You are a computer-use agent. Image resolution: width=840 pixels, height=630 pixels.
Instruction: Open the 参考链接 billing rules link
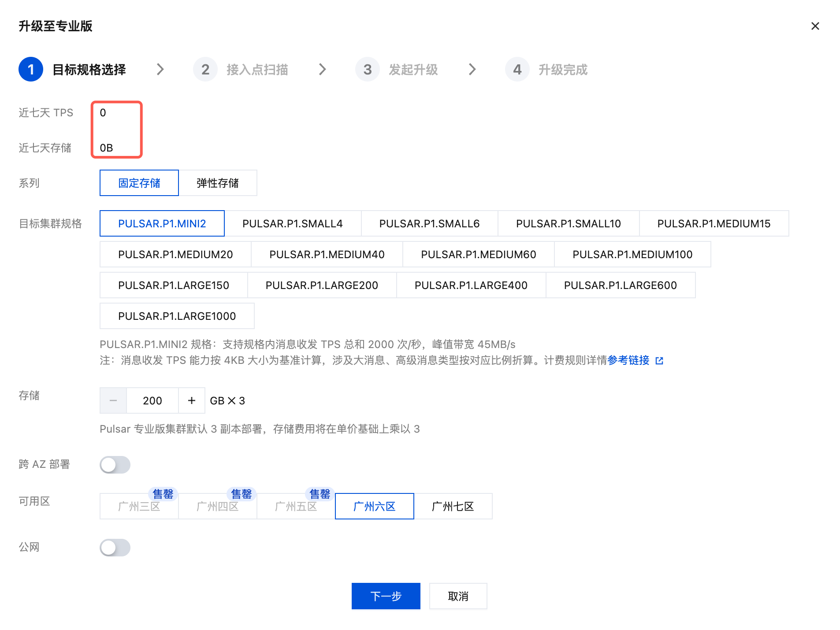628,360
